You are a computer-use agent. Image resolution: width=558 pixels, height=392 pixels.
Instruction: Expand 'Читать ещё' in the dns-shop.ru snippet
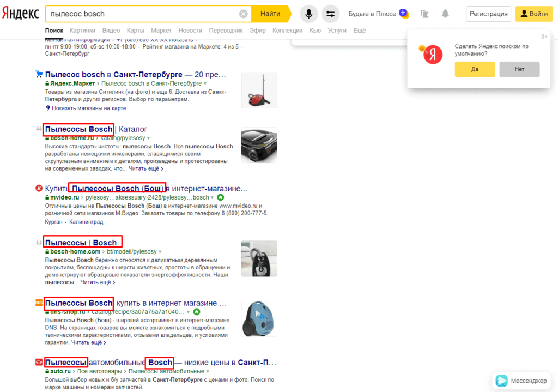coord(89,342)
